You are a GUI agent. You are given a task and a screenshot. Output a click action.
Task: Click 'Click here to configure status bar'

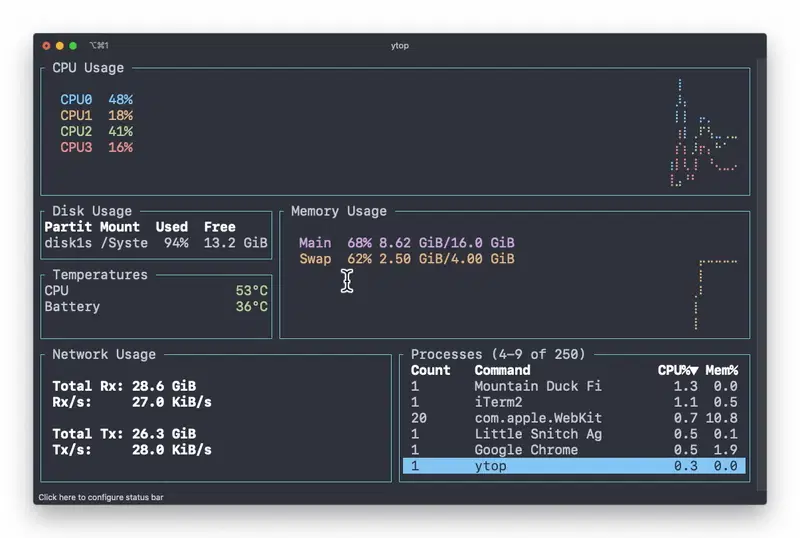point(101,497)
